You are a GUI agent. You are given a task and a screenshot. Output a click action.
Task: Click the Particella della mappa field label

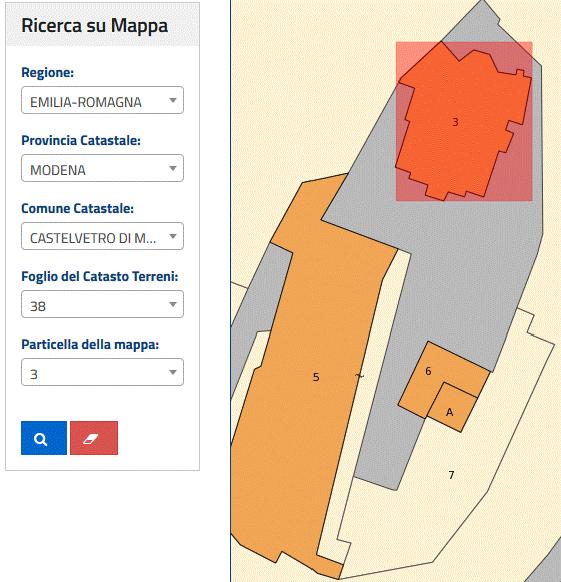90,344
